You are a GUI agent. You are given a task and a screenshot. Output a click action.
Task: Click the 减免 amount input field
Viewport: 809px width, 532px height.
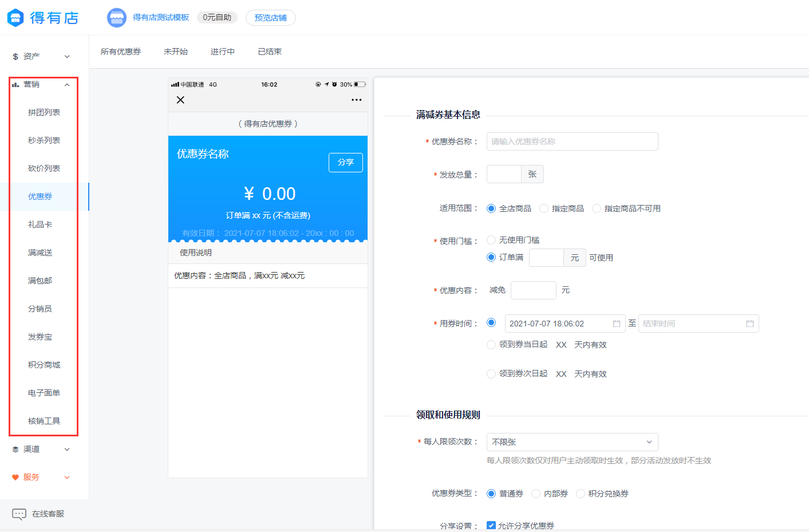pyautogui.click(x=534, y=290)
